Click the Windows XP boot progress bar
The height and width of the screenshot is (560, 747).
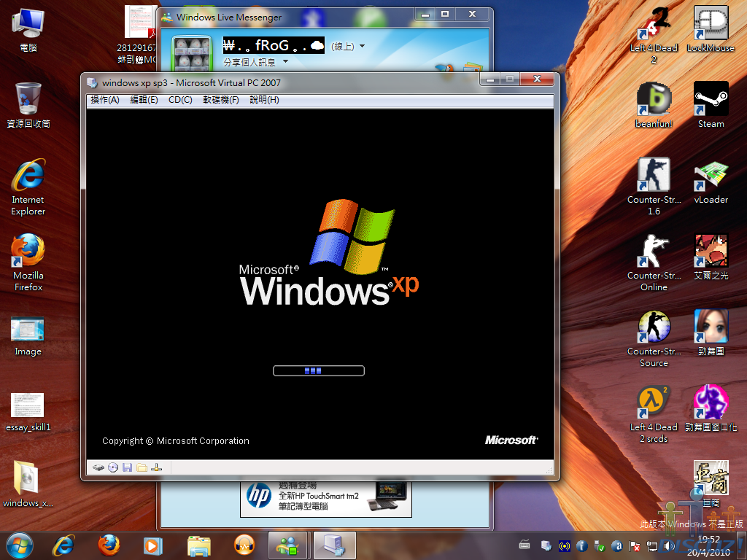click(x=319, y=370)
